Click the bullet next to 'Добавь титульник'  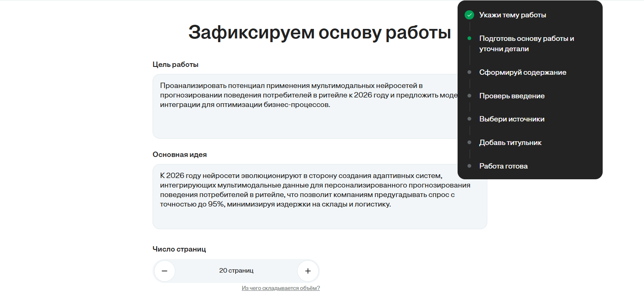point(469,143)
